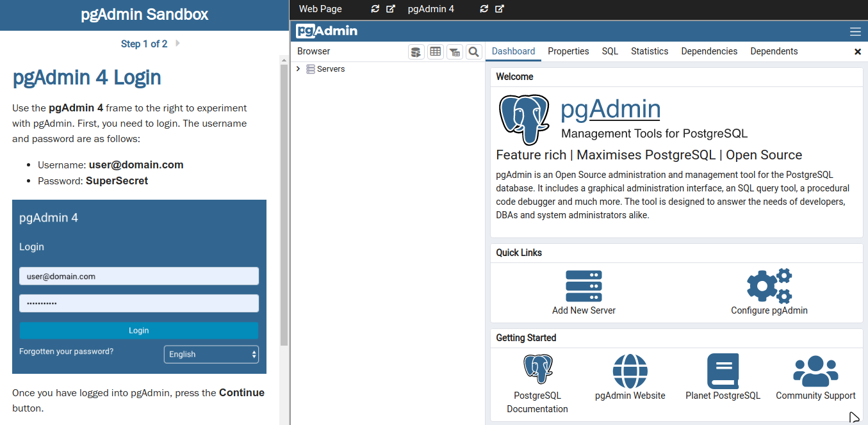Click the Planet PostgreSQL book icon
868x425 pixels.
coord(723,371)
